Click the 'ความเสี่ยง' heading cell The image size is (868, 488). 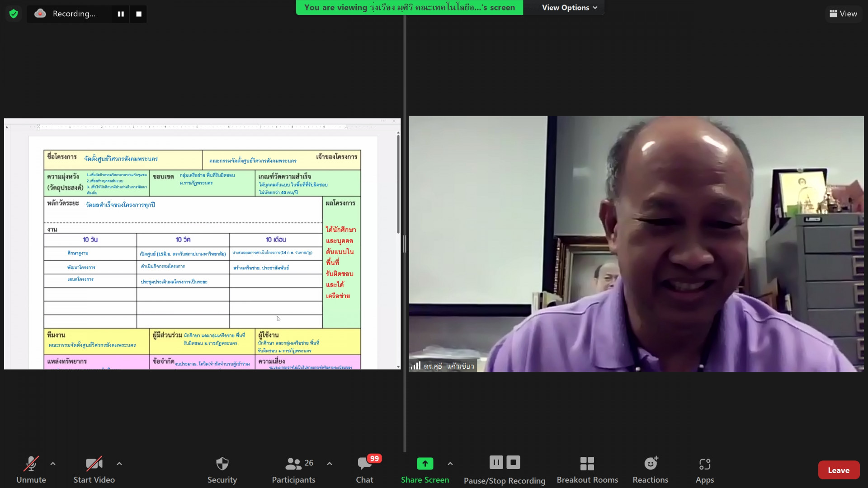click(x=272, y=361)
